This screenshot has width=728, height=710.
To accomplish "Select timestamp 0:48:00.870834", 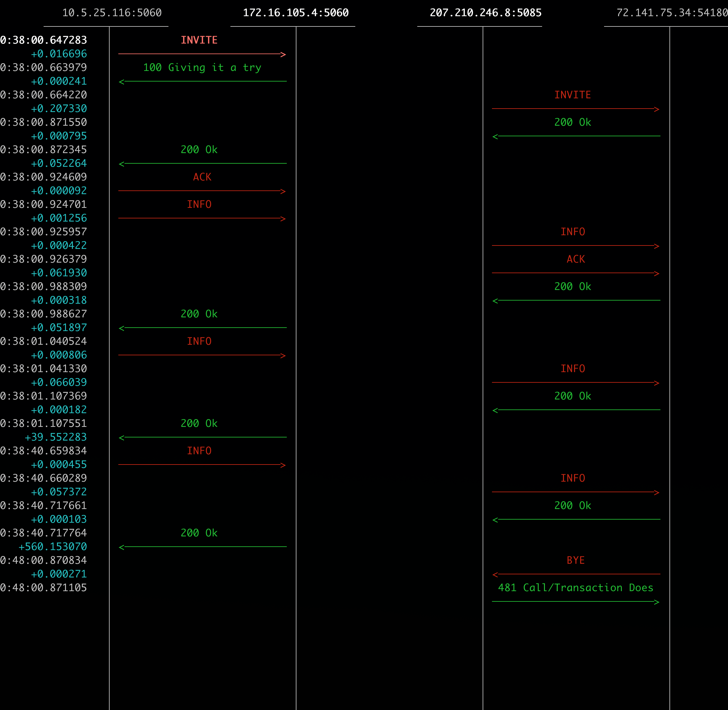I will pos(44,560).
